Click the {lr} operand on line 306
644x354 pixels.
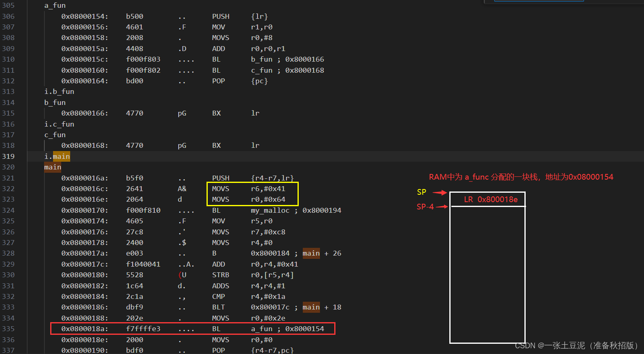click(x=260, y=16)
